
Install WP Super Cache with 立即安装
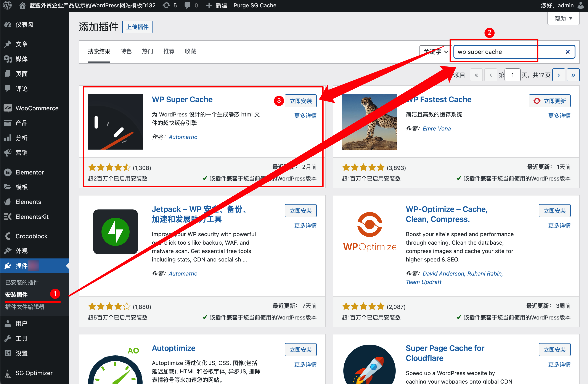[300, 101]
